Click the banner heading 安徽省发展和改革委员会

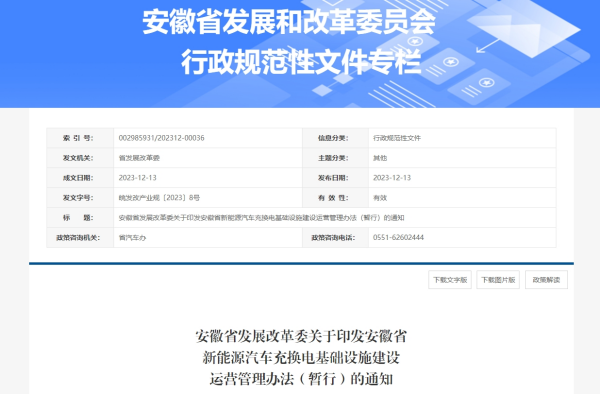point(289,22)
